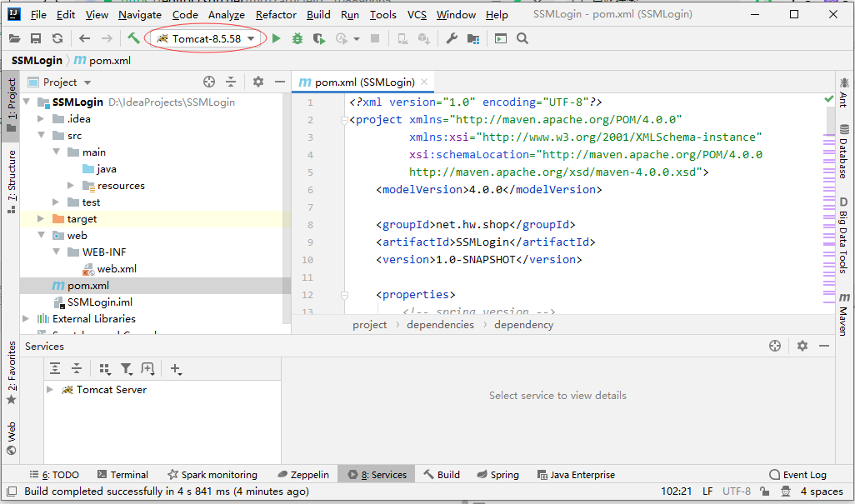Open the Terminal tool window
855x504 pixels.
click(122, 475)
